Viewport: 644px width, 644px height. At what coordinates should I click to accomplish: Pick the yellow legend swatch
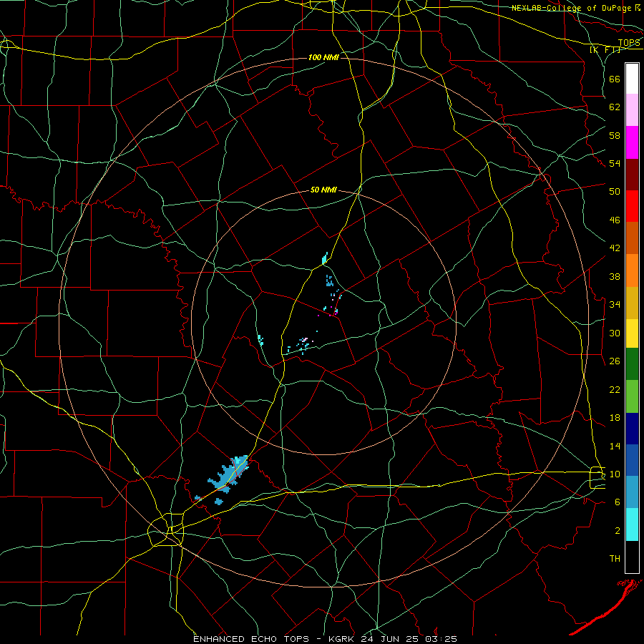(x=632, y=333)
